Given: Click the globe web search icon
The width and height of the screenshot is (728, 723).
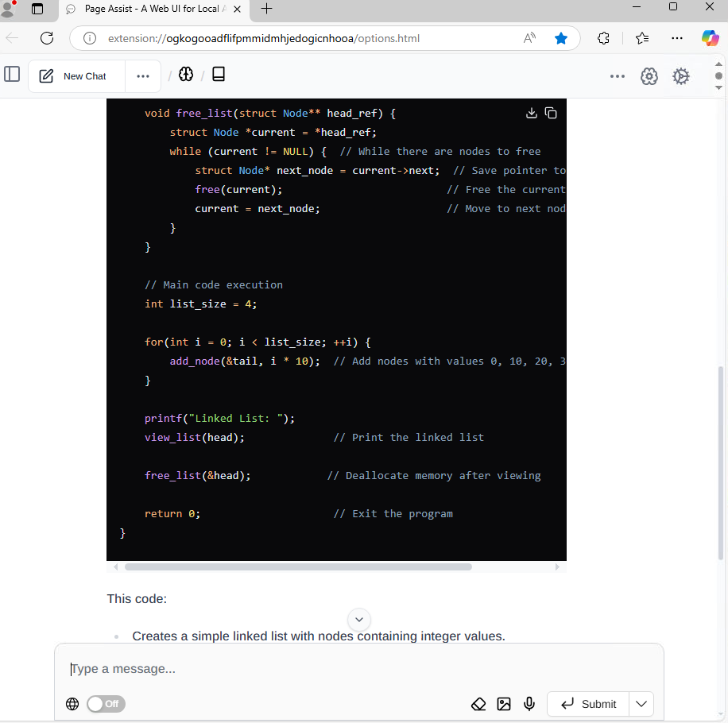Looking at the screenshot, I should [72, 704].
